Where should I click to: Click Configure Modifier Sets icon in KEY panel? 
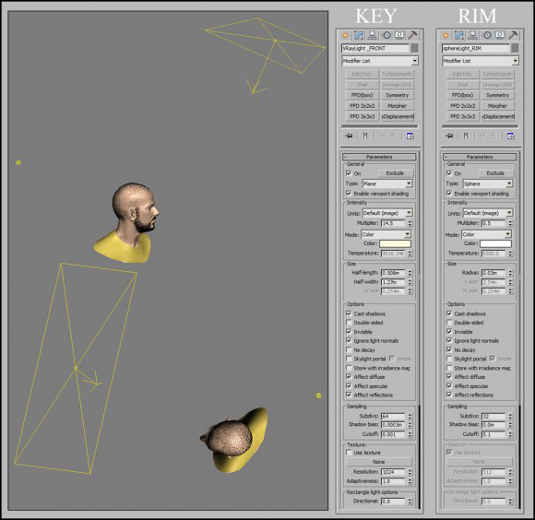click(410, 136)
